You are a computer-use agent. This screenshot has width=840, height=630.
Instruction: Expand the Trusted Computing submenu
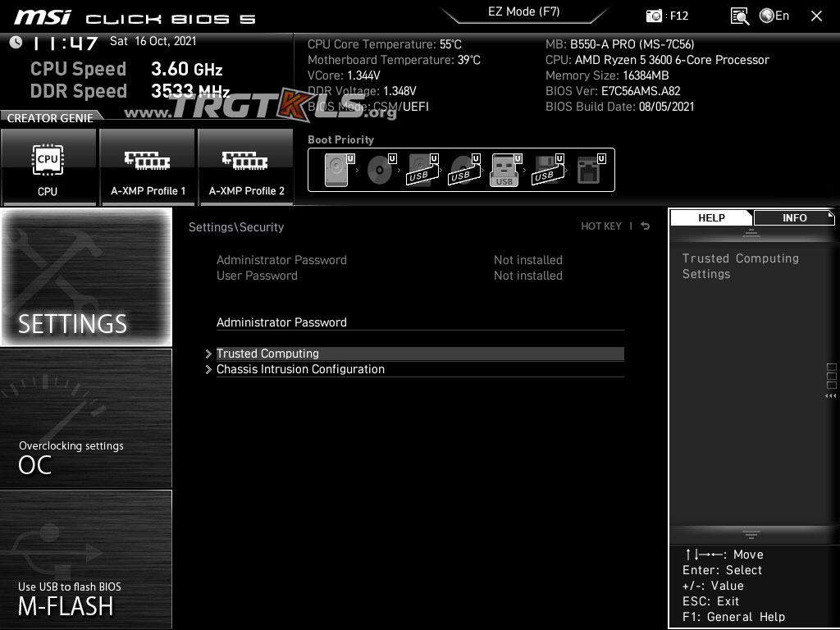[267, 354]
